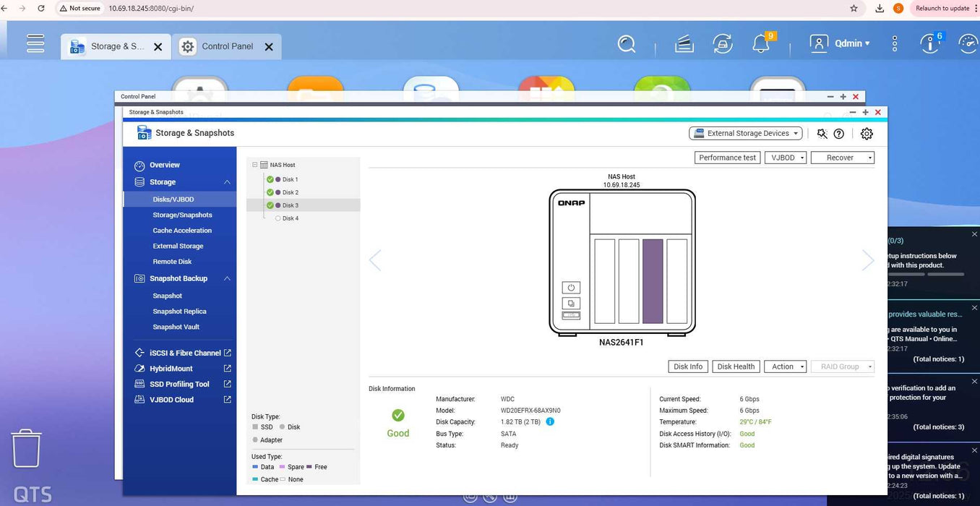
Task: Reload the browser page
Action: [40, 8]
